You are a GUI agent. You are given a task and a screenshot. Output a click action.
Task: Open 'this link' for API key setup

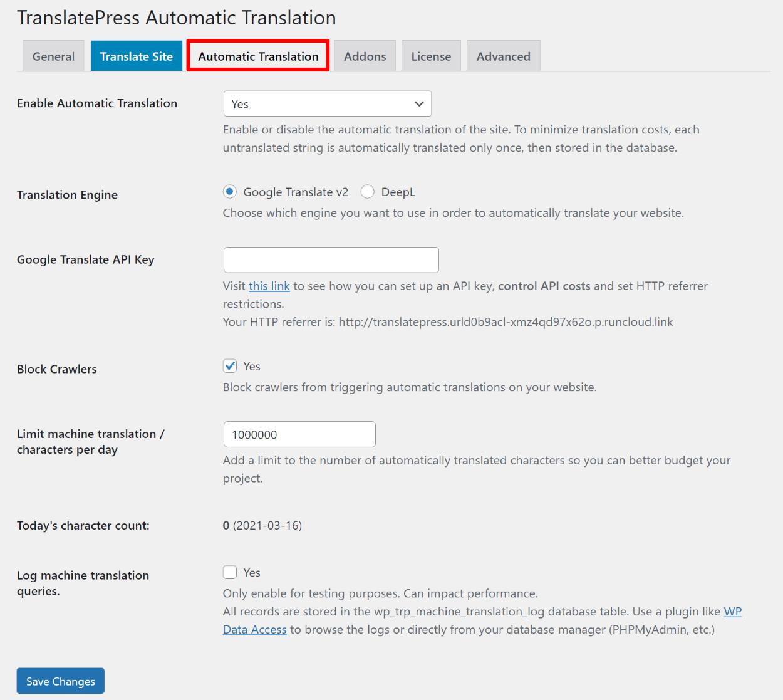click(269, 286)
